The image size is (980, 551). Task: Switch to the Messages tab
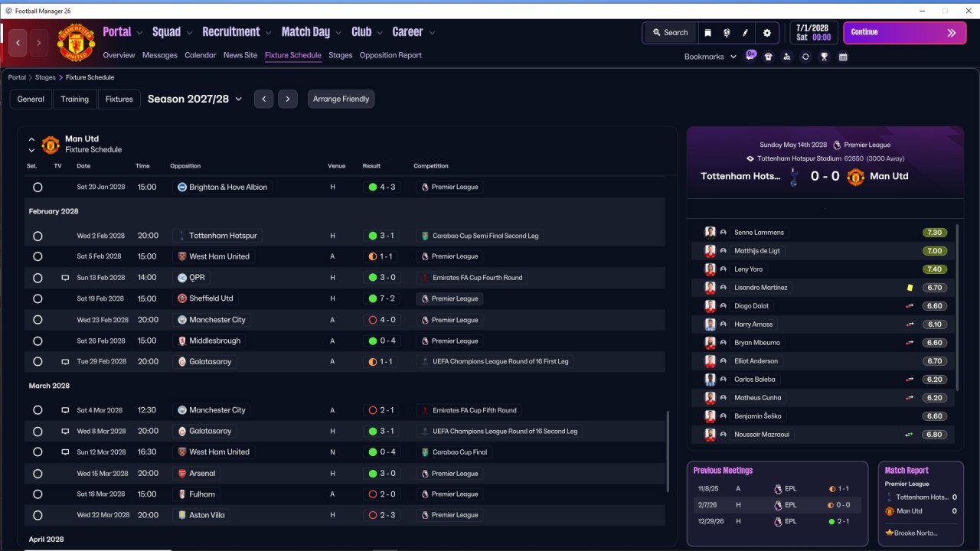(x=160, y=55)
